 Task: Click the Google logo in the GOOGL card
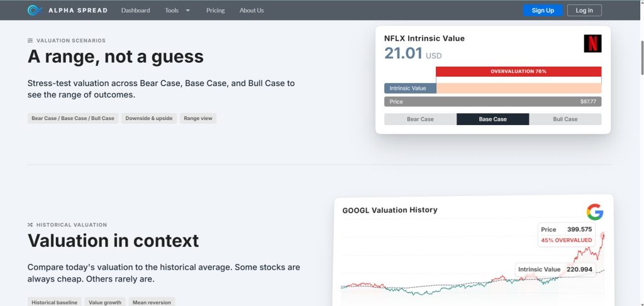coord(595,212)
